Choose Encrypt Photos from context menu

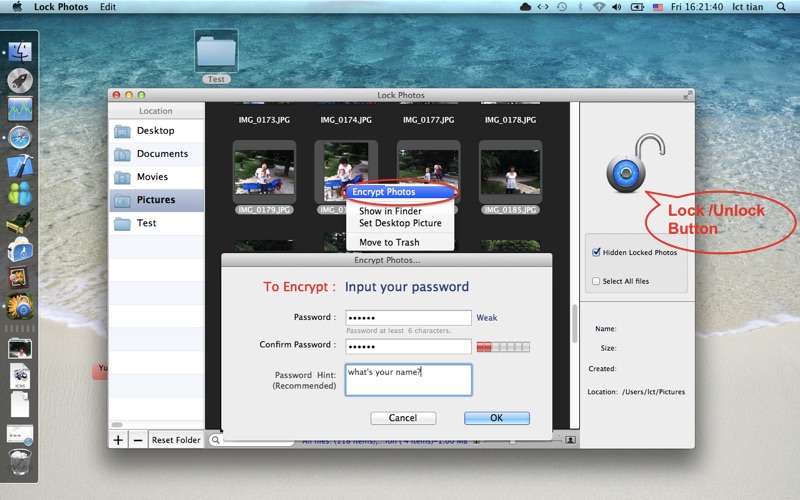pos(400,192)
